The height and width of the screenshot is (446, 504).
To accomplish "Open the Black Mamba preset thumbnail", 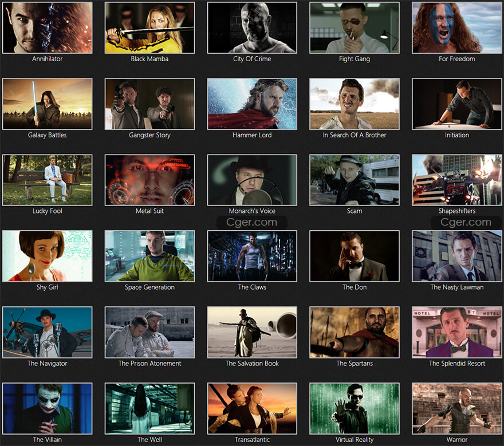I will coord(150,27).
